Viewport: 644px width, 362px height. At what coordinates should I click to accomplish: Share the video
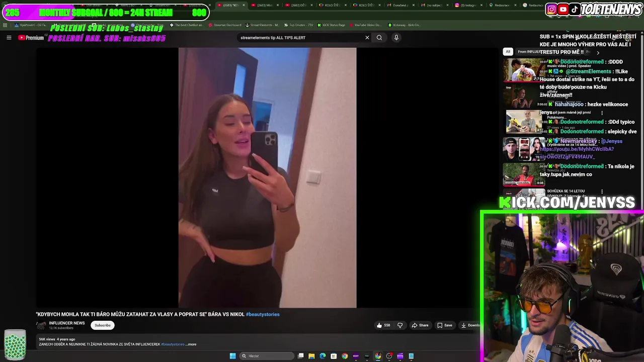pos(420,325)
